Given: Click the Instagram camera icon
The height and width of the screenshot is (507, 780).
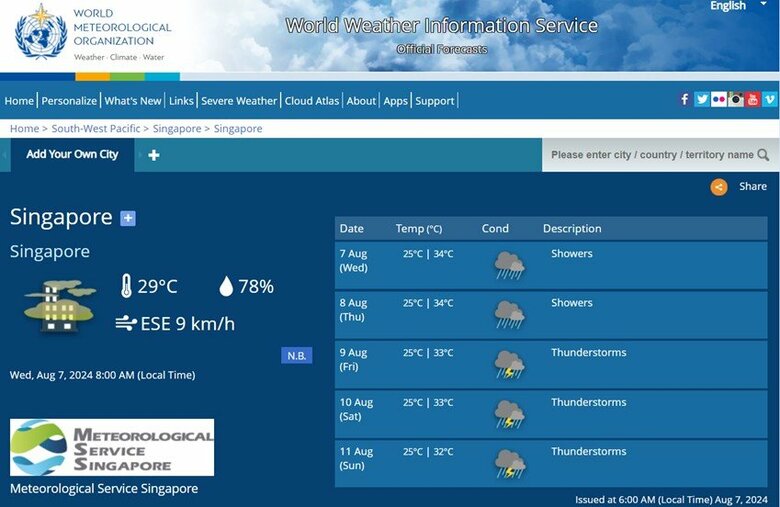Looking at the screenshot, I should (x=736, y=99).
